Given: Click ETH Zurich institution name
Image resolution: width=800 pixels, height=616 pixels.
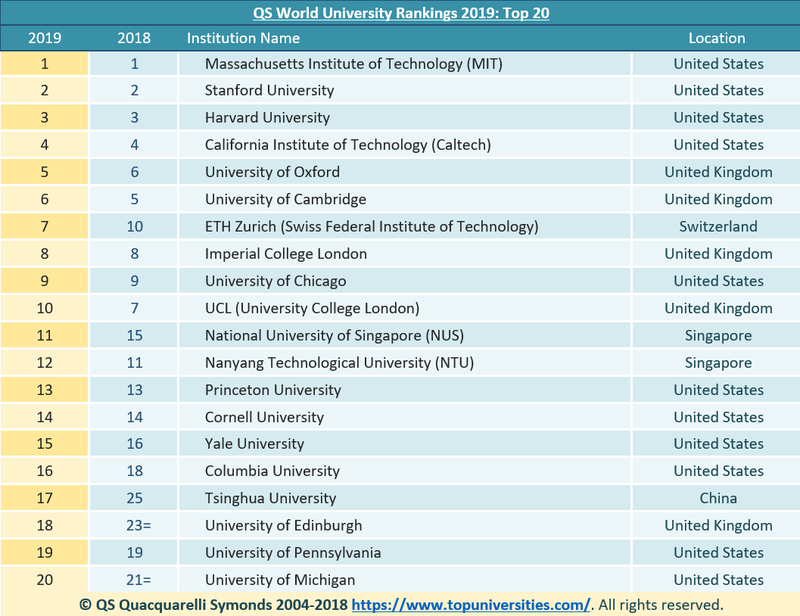Looking at the screenshot, I should pos(372,227).
